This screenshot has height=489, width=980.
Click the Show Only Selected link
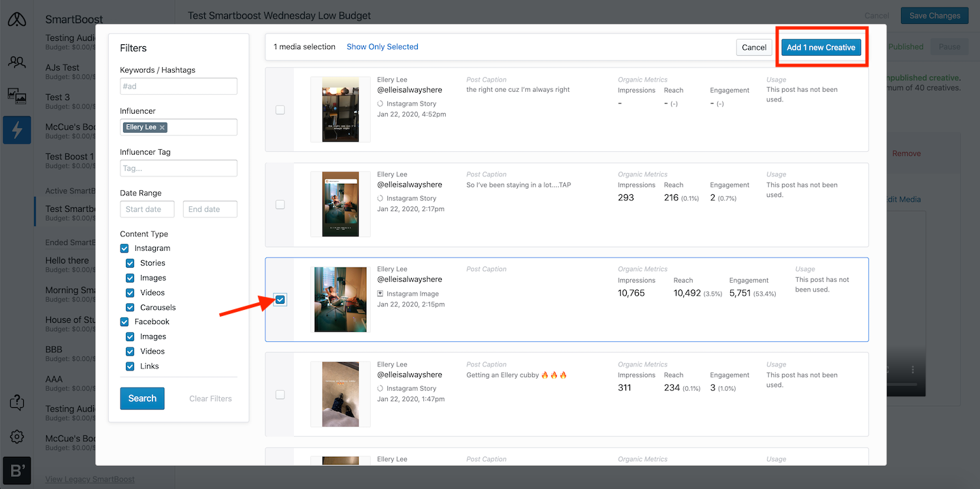point(382,47)
